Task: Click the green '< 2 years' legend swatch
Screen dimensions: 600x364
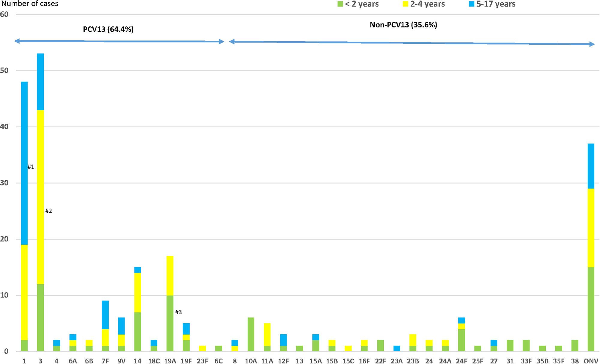Action: pyautogui.click(x=340, y=4)
